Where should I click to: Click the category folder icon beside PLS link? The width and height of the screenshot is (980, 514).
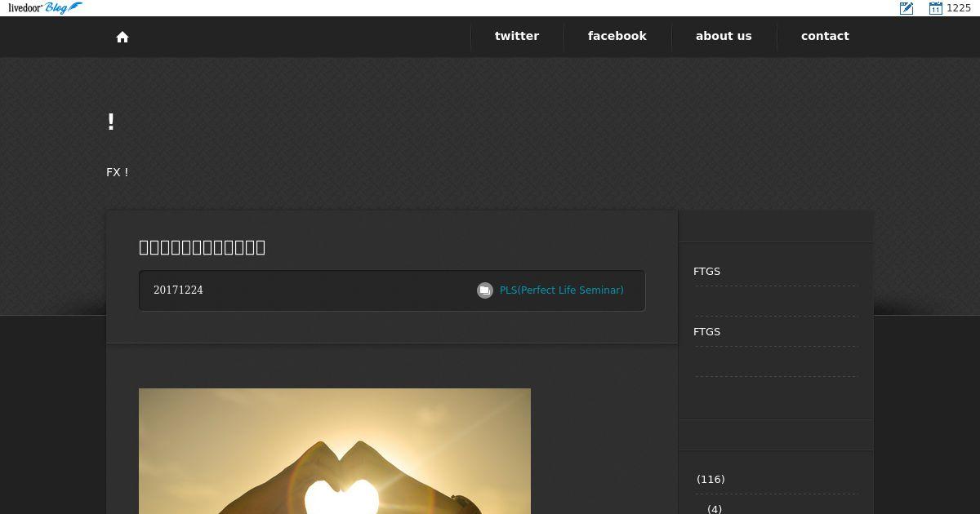[x=485, y=290]
